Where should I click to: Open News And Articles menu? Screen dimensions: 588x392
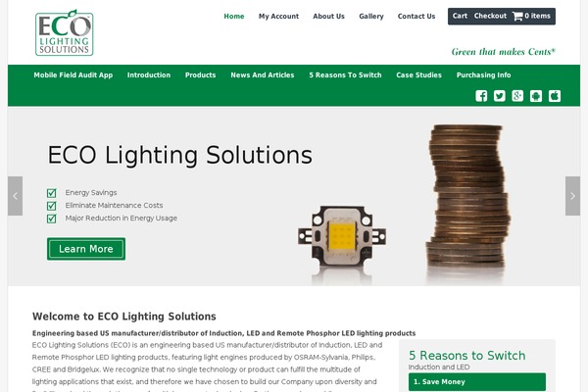click(263, 75)
